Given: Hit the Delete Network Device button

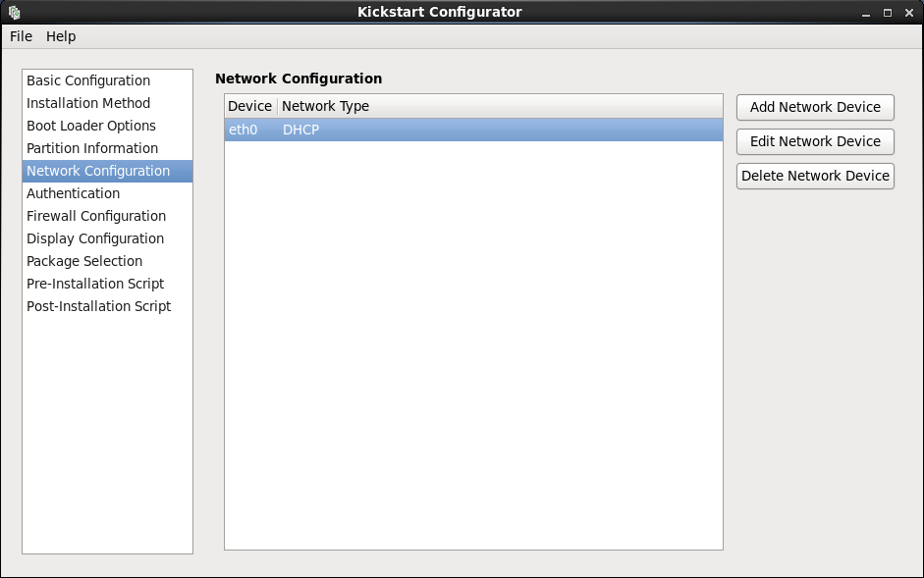Looking at the screenshot, I should pyautogui.click(x=815, y=176).
